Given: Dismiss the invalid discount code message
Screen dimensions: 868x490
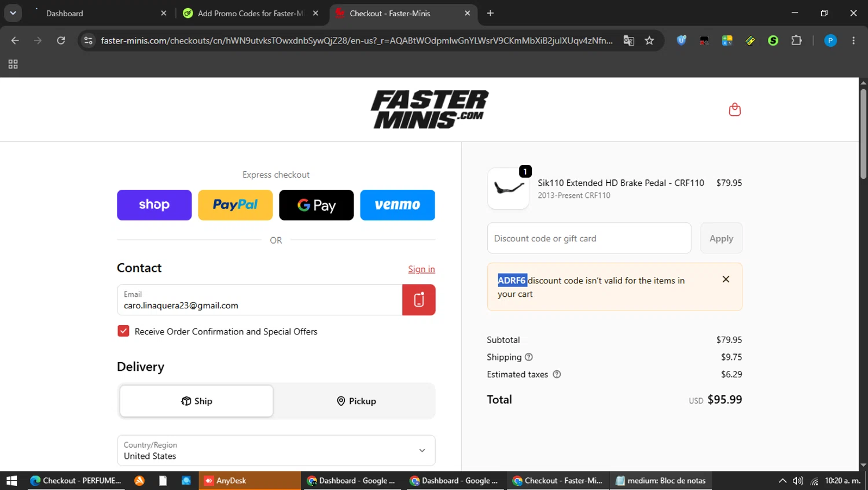Looking at the screenshot, I should (726, 279).
